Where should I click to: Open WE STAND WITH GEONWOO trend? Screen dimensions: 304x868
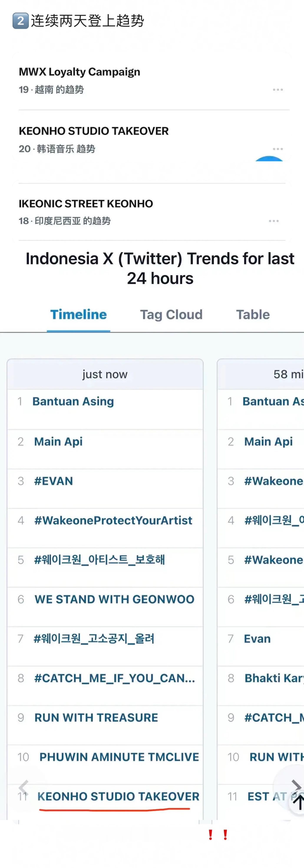point(114,599)
